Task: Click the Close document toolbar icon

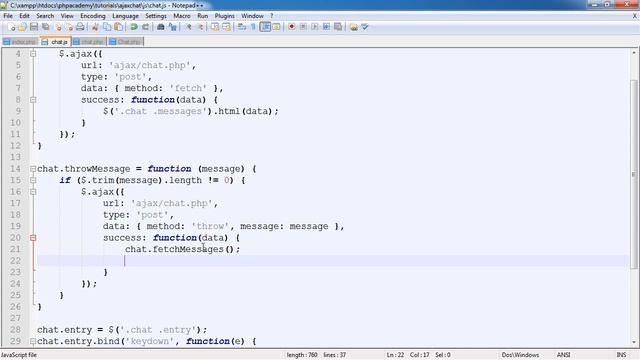Action: click(58, 27)
